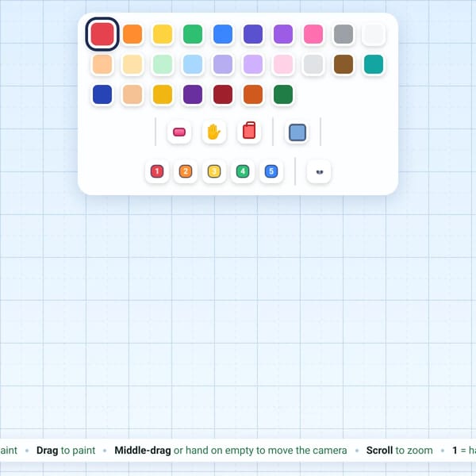The width and height of the screenshot is (476, 476).
Task: Select the yellow hand pan tool
Action: tap(214, 132)
